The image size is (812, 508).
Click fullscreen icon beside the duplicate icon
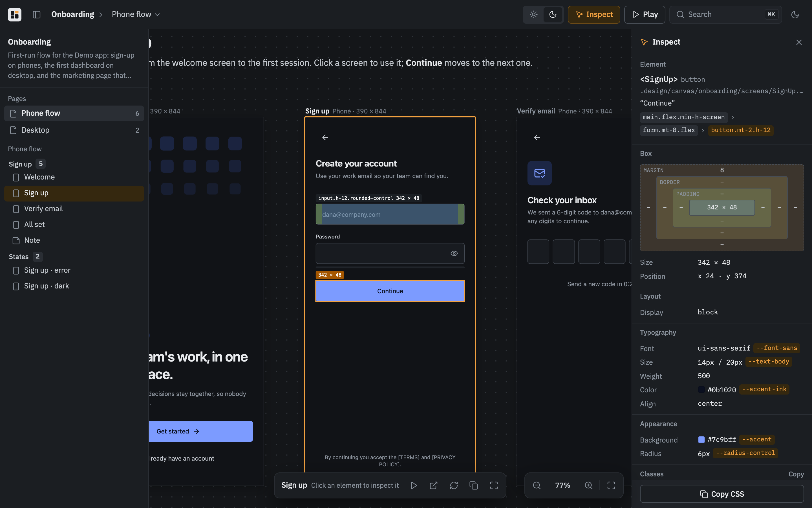click(494, 485)
